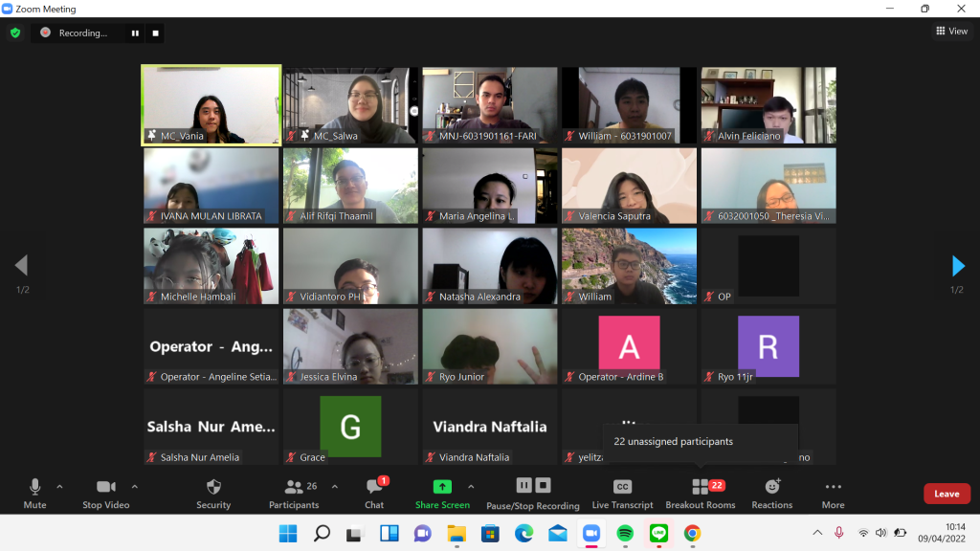The height and width of the screenshot is (551, 980).
Task: Click the green Share Screen icon
Action: tap(442, 487)
